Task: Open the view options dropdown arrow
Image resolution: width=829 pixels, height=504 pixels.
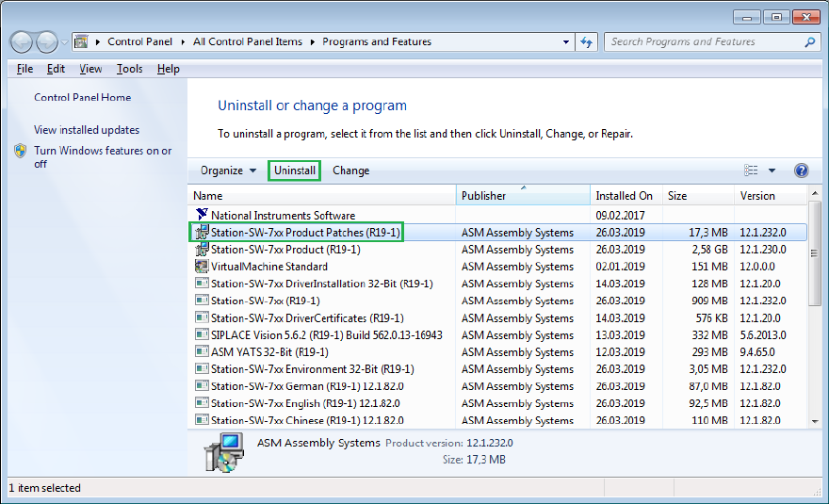Action: coord(772,171)
